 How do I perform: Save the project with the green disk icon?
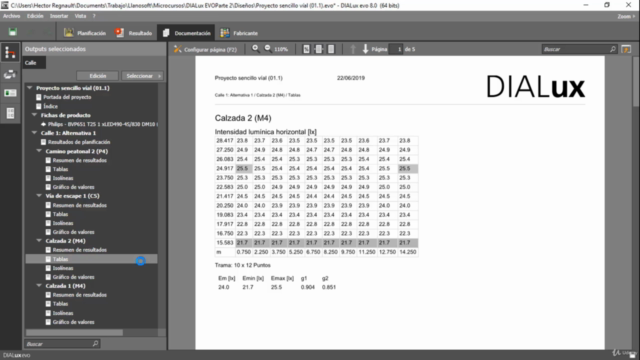13,33
